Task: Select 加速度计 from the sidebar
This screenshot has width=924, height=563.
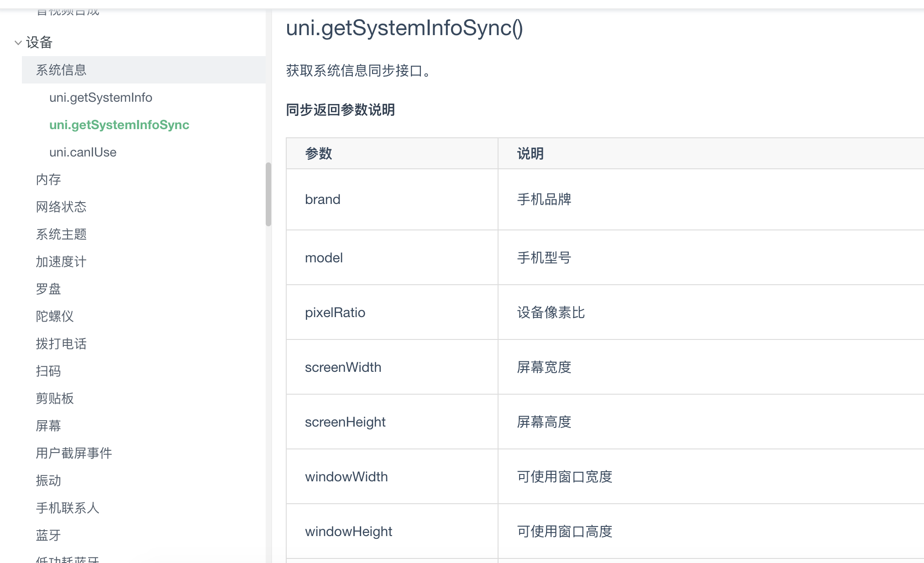Action: tap(61, 261)
